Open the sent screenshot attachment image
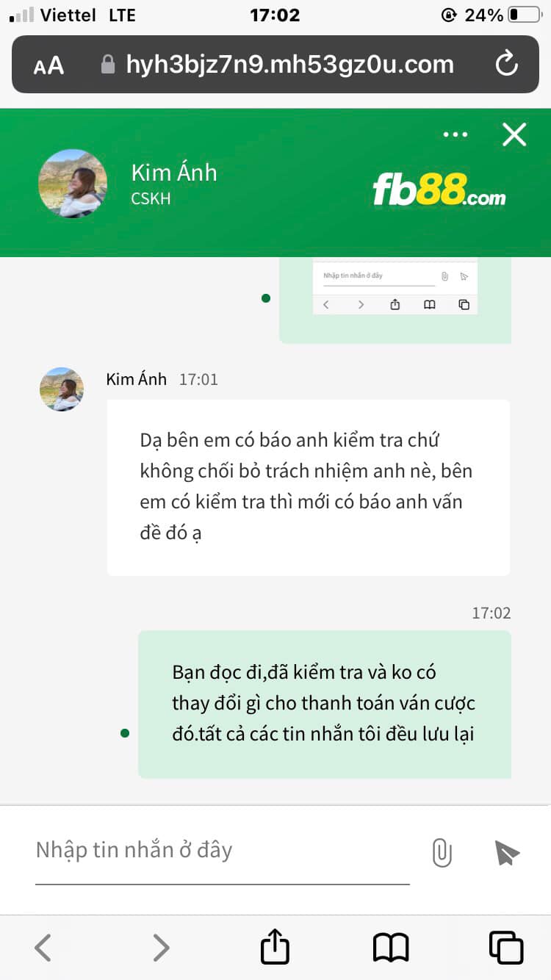The width and height of the screenshot is (551, 980). coord(395,287)
